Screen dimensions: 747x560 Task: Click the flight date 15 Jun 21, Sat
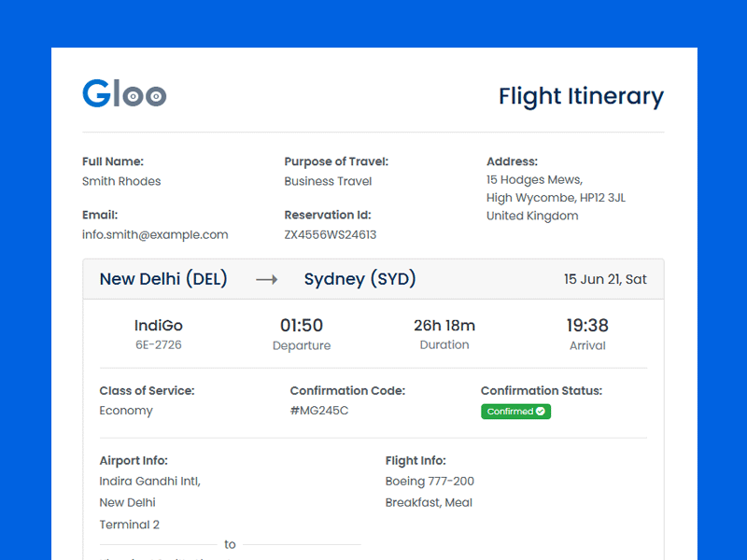tap(605, 279)
